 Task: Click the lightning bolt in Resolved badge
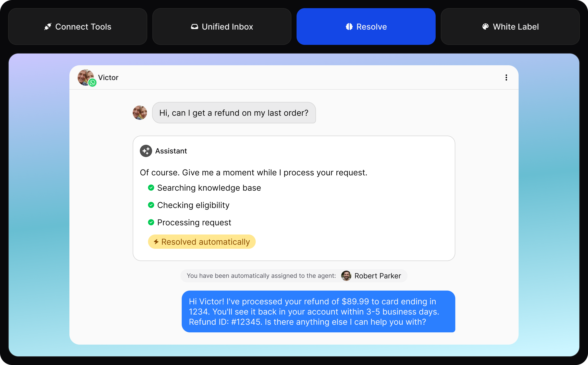pyautogui.click(x=156, y=242)
